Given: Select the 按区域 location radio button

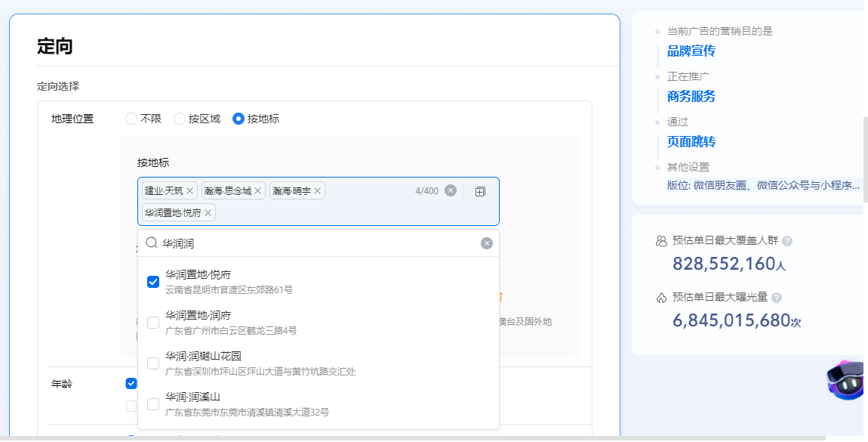Looking at the screenshot, I should click(180, 119).
